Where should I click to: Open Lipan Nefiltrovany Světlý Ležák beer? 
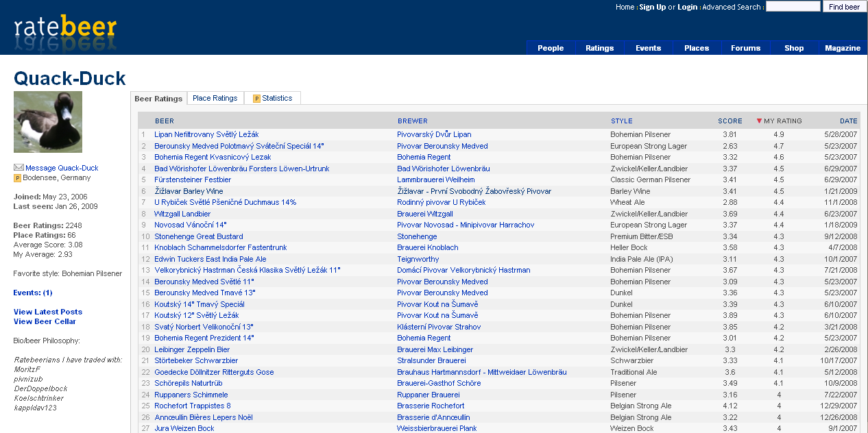tap(206, 135)
